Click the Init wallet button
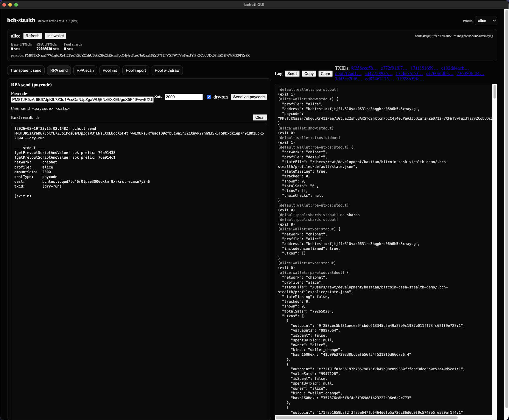This screenshot has width=509, height=420. coord(55,36)
